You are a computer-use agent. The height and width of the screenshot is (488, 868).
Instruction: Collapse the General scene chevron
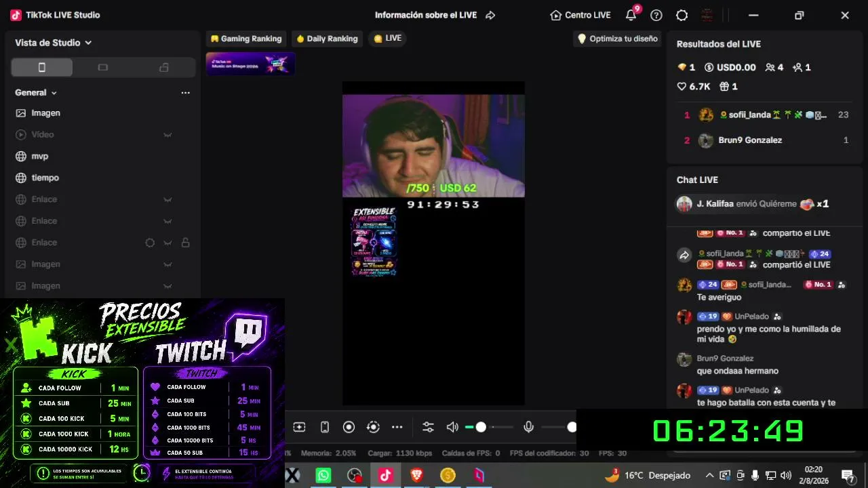tap(54, 93)
